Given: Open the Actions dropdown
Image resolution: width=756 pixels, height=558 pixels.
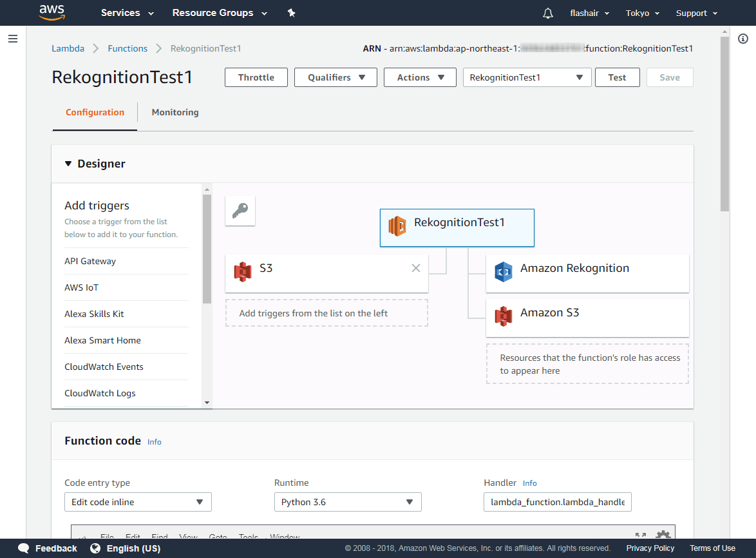Looking at the screenshot, I should pos(420,77).
